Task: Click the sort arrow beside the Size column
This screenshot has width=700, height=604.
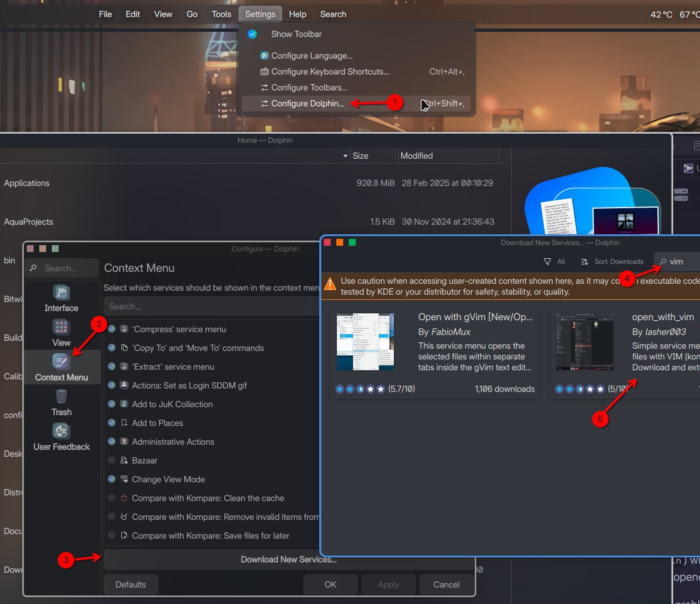Action: click(345, 156)
